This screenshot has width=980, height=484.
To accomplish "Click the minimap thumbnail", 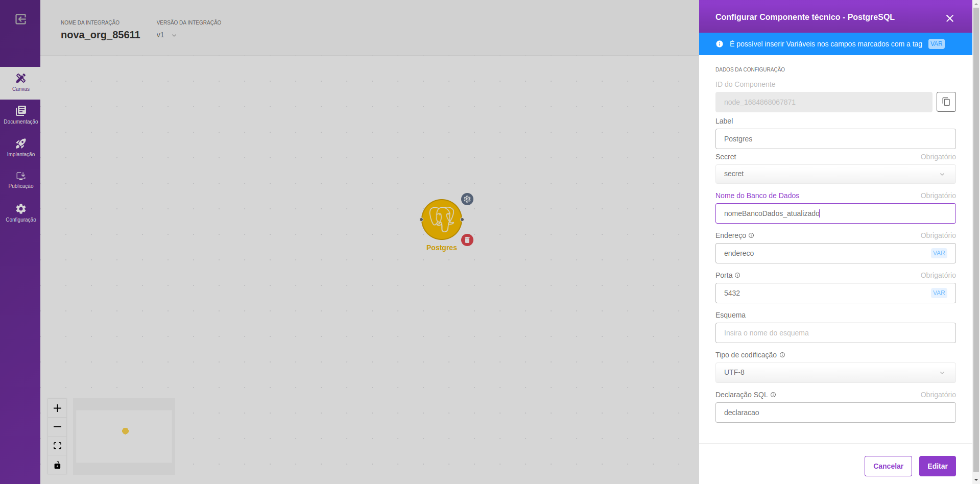I will point(124,437).
